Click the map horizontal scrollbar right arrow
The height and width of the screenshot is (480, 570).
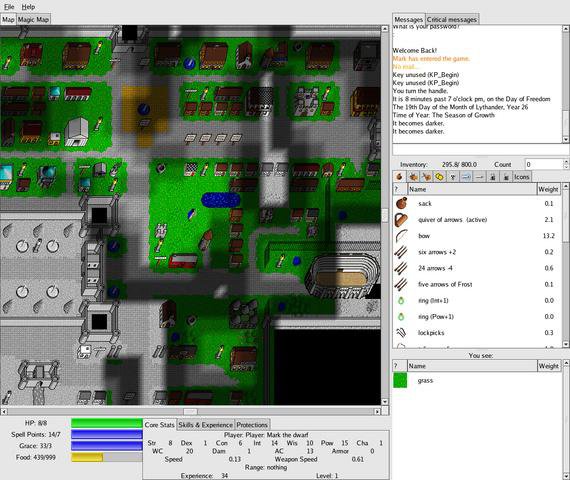(x=377, y=412)
